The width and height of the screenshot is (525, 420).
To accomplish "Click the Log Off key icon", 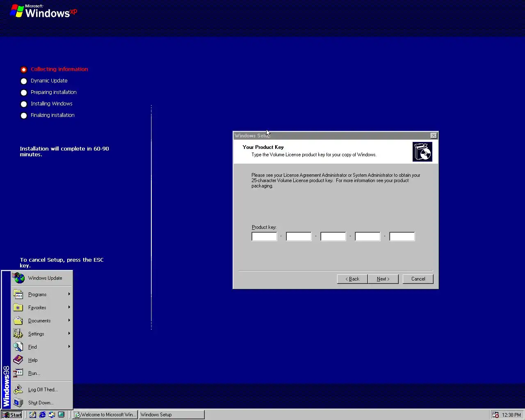I will [x=18, y=390].
